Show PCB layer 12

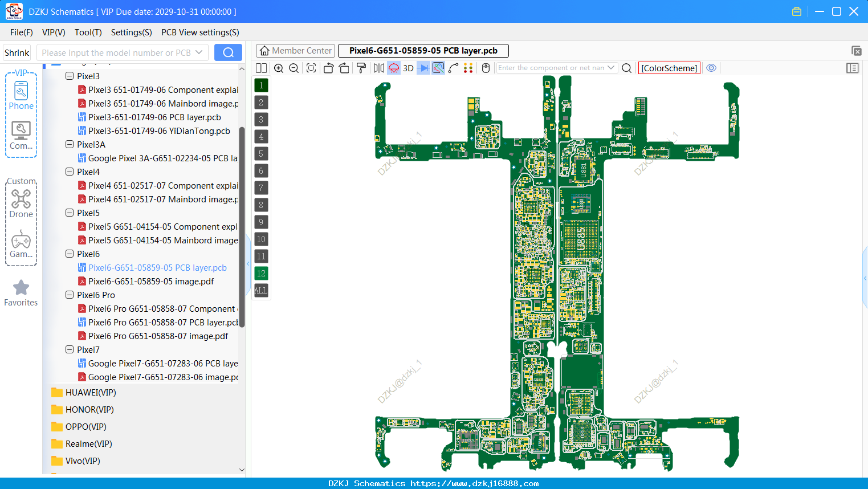point(261,274)
